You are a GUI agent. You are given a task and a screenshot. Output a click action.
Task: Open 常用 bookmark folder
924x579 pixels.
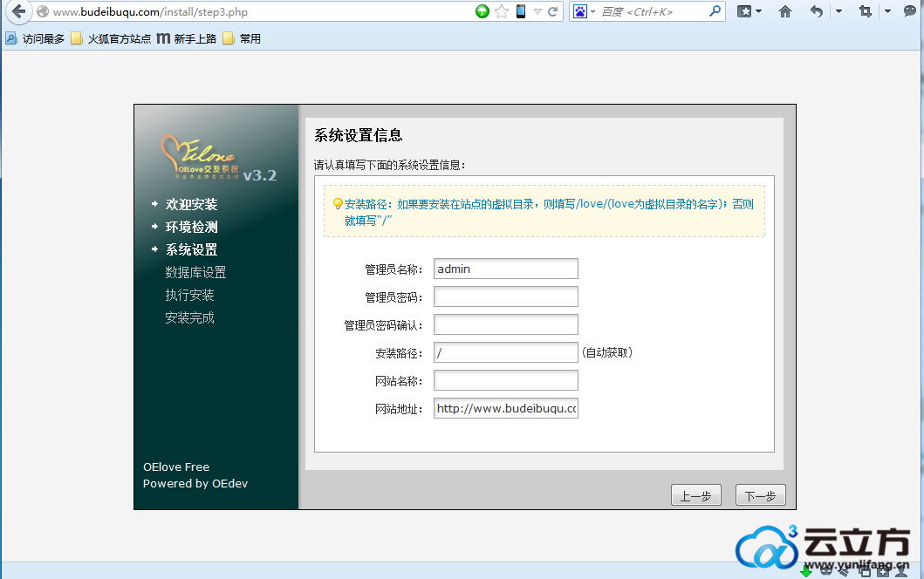pos(243,39)
